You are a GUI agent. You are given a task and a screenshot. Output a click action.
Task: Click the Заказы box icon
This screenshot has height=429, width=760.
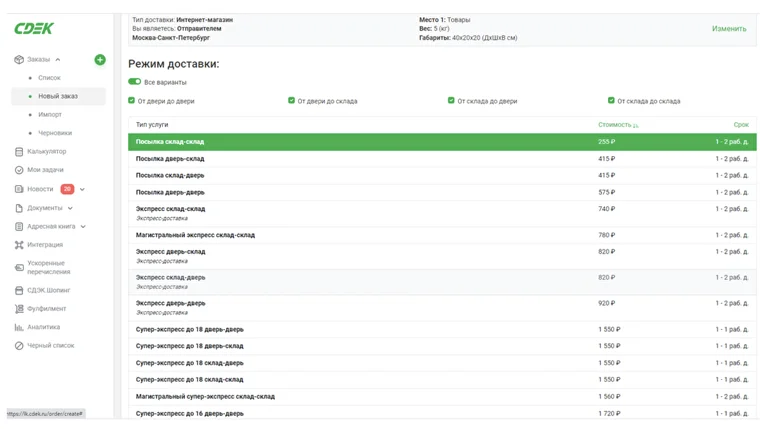click(19, 60)
